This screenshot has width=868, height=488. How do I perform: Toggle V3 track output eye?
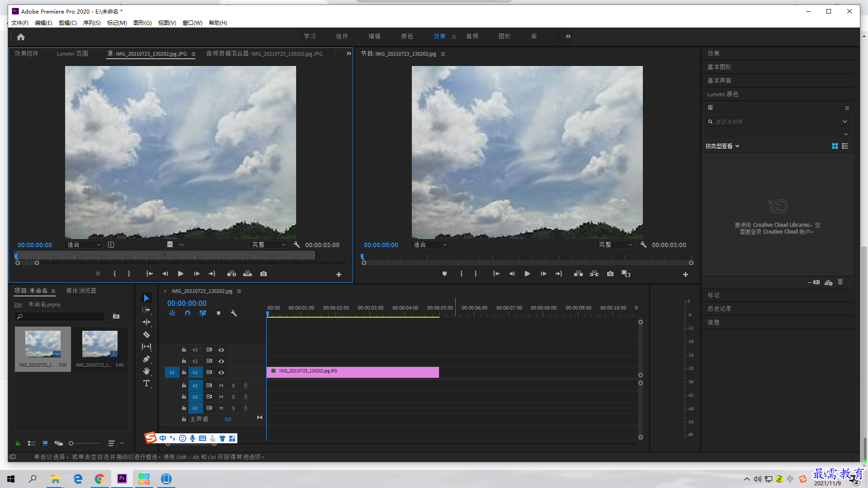tap(222, 350)
